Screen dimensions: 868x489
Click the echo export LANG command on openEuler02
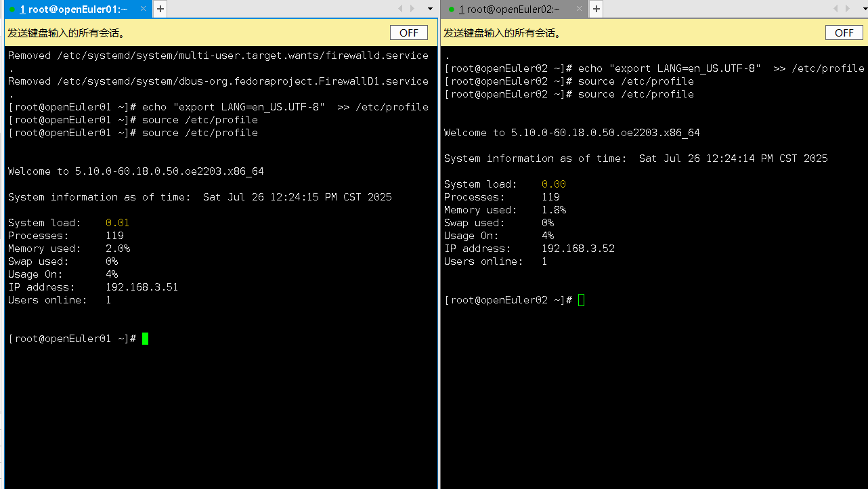[x=721, y=68]
